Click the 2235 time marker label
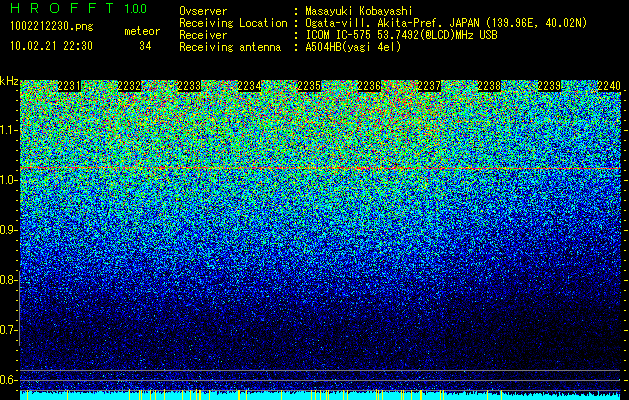629x400 pixels. [x=309, y=86]
